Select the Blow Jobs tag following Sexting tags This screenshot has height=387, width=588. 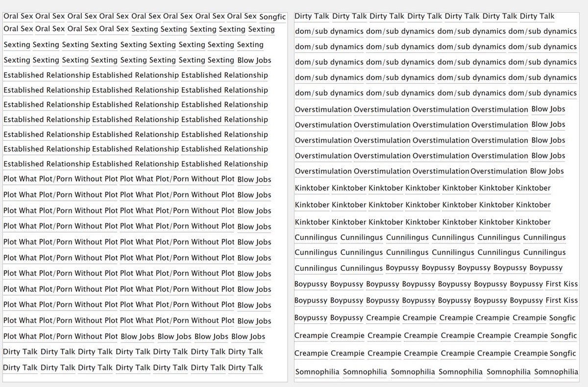(x=254, y=60)
